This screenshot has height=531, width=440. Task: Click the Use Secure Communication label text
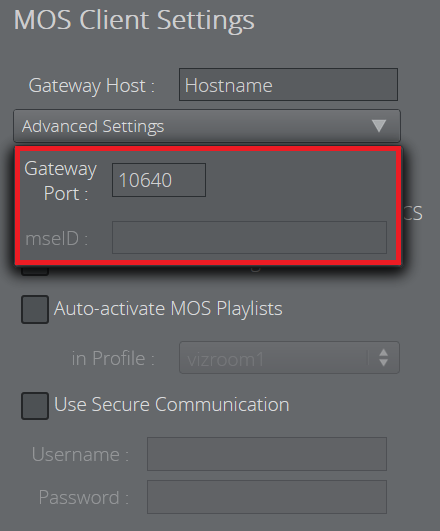(171, 405)
